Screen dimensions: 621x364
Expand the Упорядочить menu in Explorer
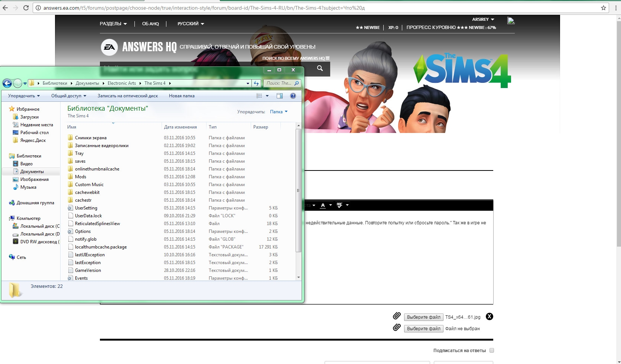click(x=24, y=96)
